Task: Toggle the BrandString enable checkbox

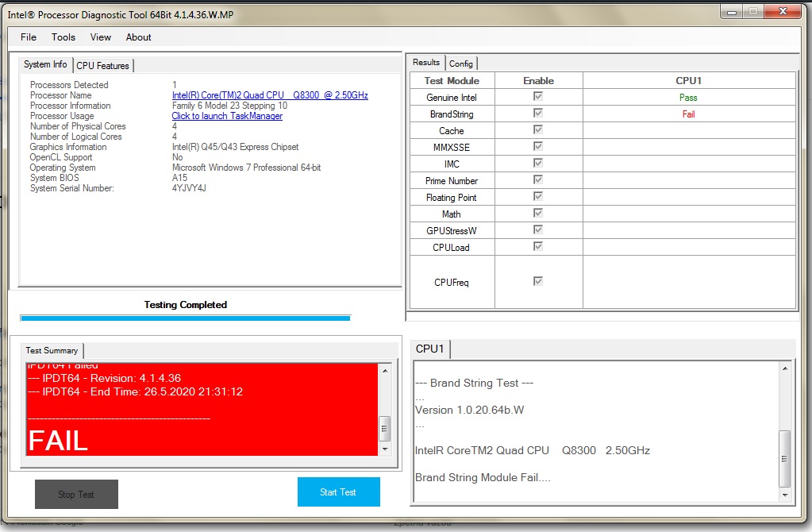Action: pos(538,114)
